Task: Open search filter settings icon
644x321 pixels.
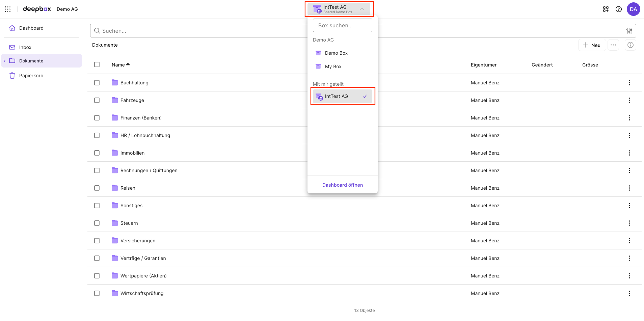Action: [x=629, y=31]
